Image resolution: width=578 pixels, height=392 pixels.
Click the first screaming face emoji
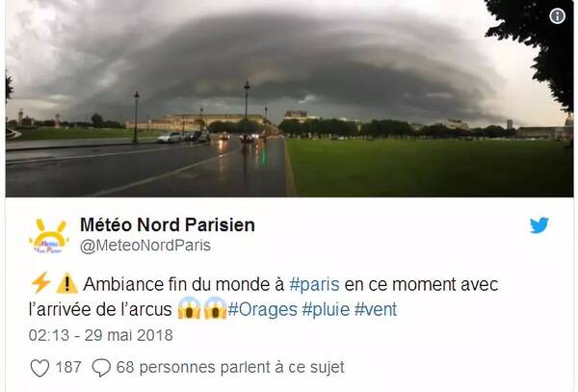189,308
